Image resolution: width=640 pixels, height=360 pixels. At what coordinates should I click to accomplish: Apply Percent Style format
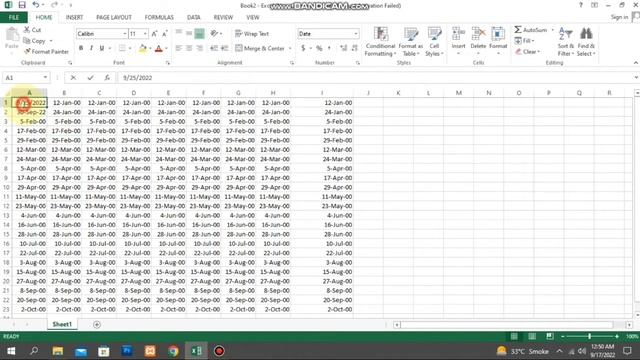[x=319, y=48]
